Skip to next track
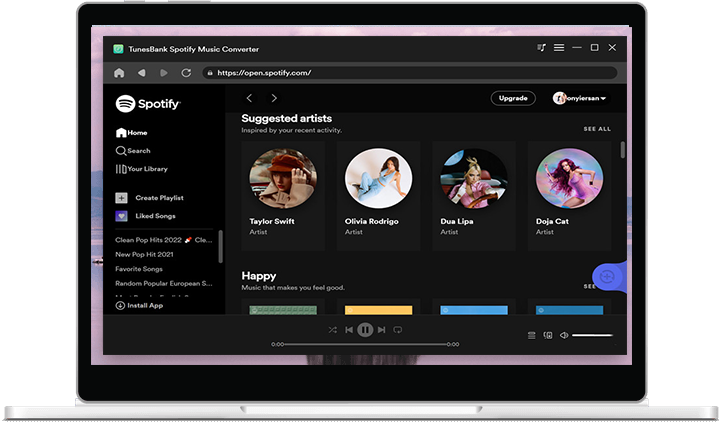The width and height of the screenshot is (722, 423). [381, 330]
